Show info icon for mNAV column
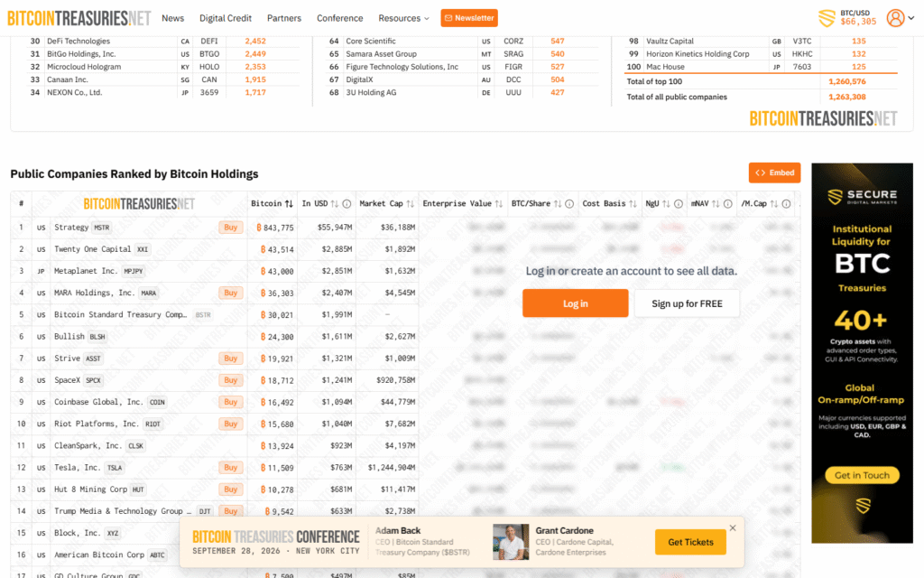 click(x=728, y=203)
